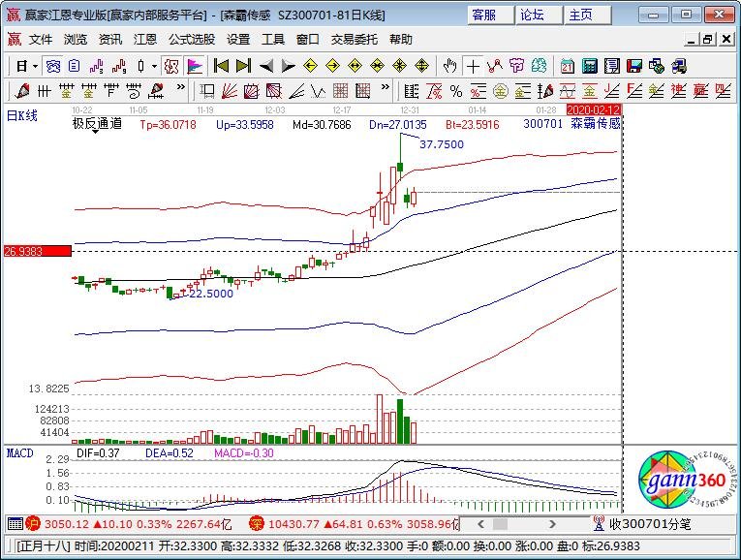This screenshot has height=560, width=741.
Task: Select the Gann fan lines tool
Action: point(230,90)
